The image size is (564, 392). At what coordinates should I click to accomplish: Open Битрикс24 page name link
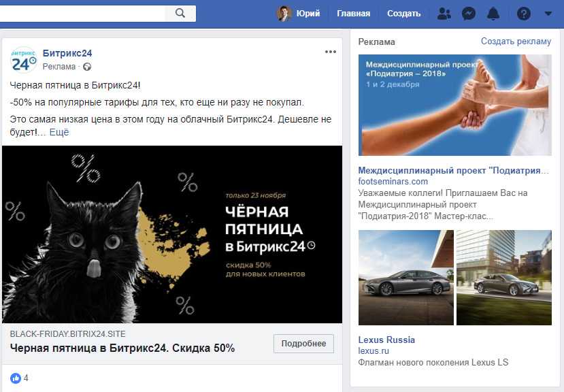pos(67,53)
